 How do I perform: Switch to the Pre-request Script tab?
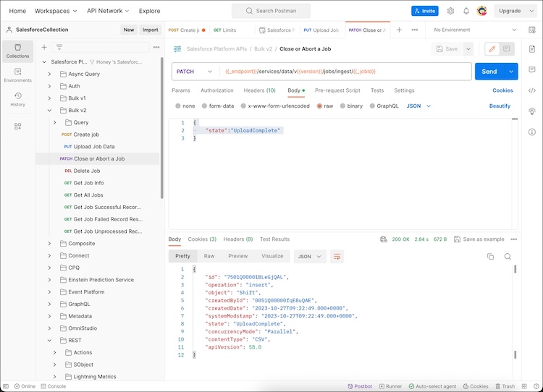337,90
